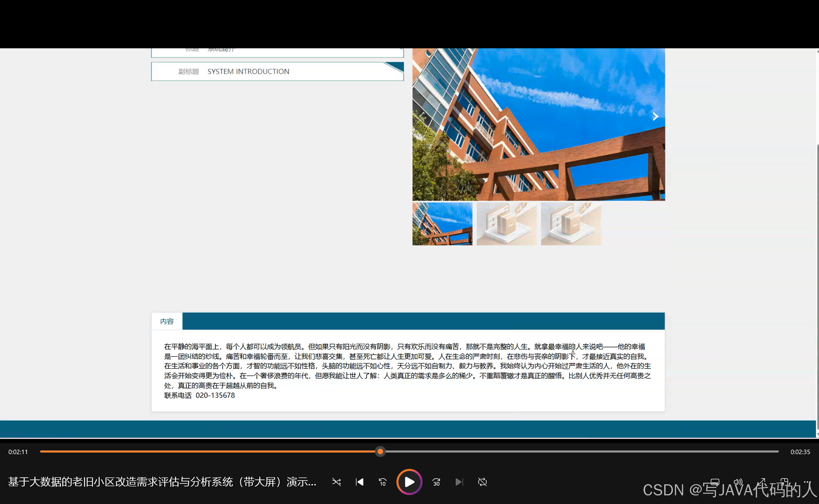This screenshot has width=819, height=504.
Task: Advance carousel with the right arrow
Action: click(x=655, y=116)
